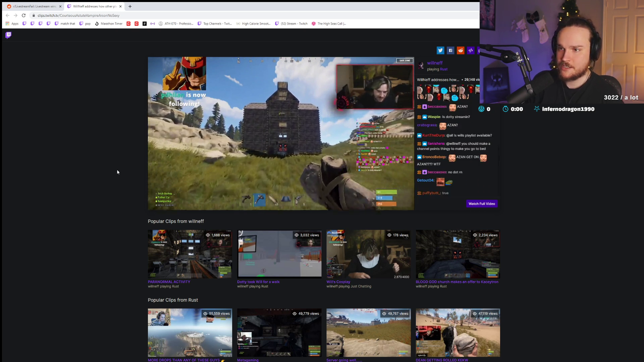
Task: Open the 'match that' bookmark
Action: (65, 24)
